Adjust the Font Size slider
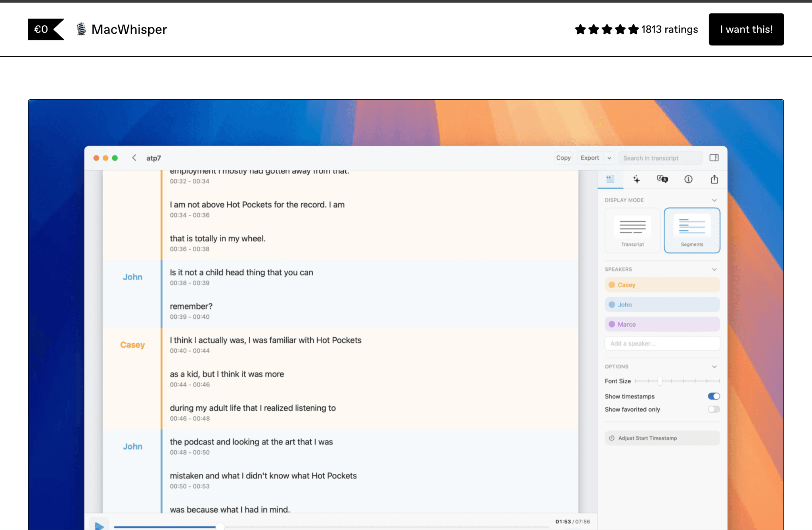This screenshot has height=530, width=812. point(660,381)
